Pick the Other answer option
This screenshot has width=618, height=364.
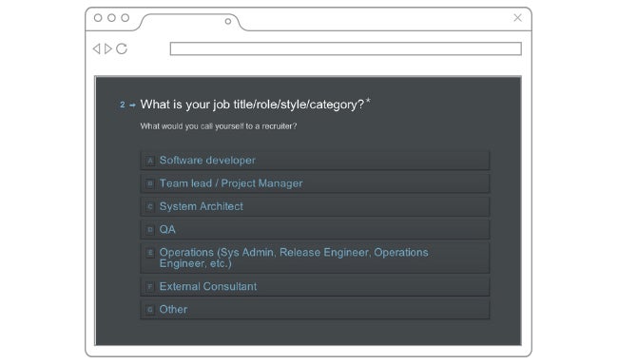315,310
